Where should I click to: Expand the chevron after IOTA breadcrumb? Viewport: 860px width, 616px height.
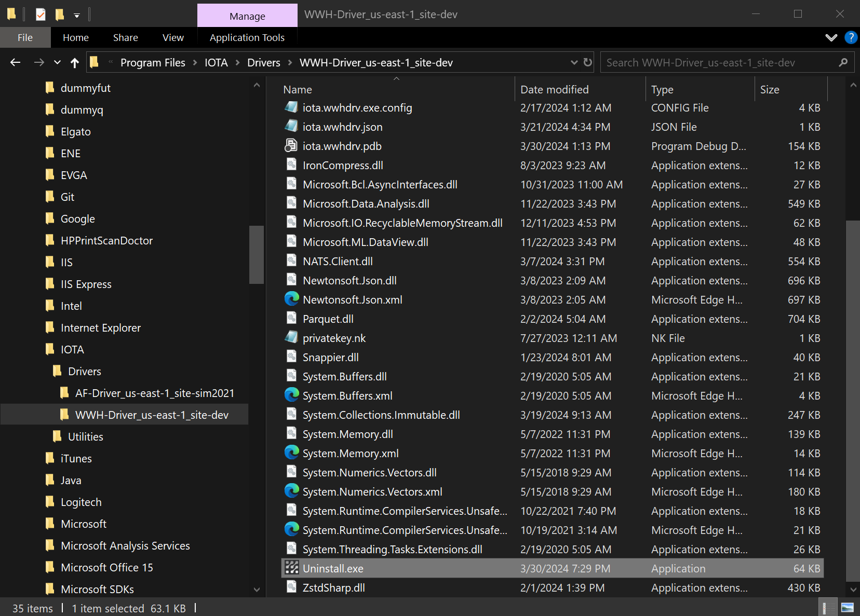(x=237, y=63)
